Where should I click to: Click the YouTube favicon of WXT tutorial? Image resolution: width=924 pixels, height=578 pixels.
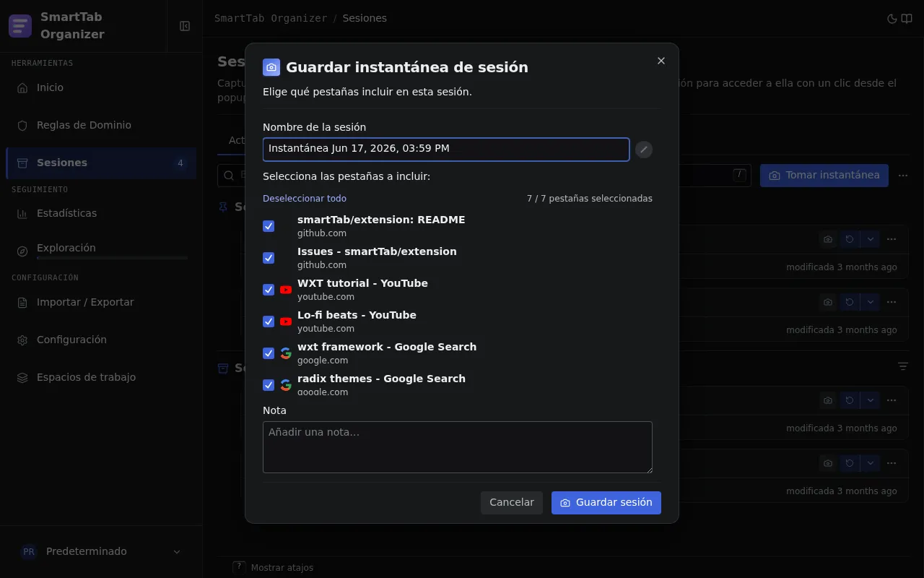click(x=286, y=290)
